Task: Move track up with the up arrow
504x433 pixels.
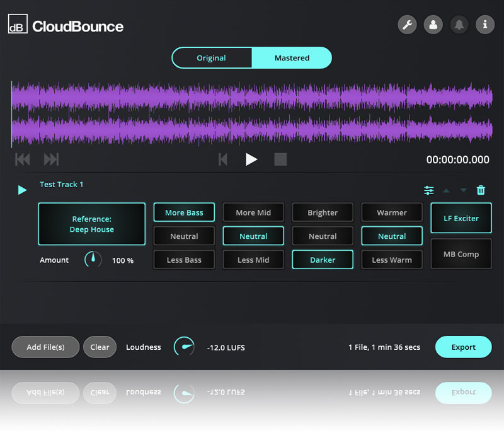Action: click(x=447, y=190)
